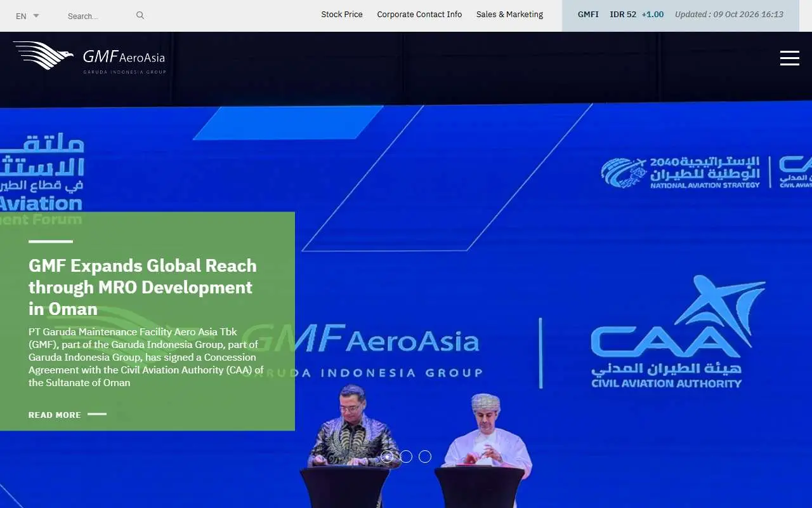This screenshot has width=812, height=508.
Task: Click the +1.00 price change value
Action: point(652,15)
